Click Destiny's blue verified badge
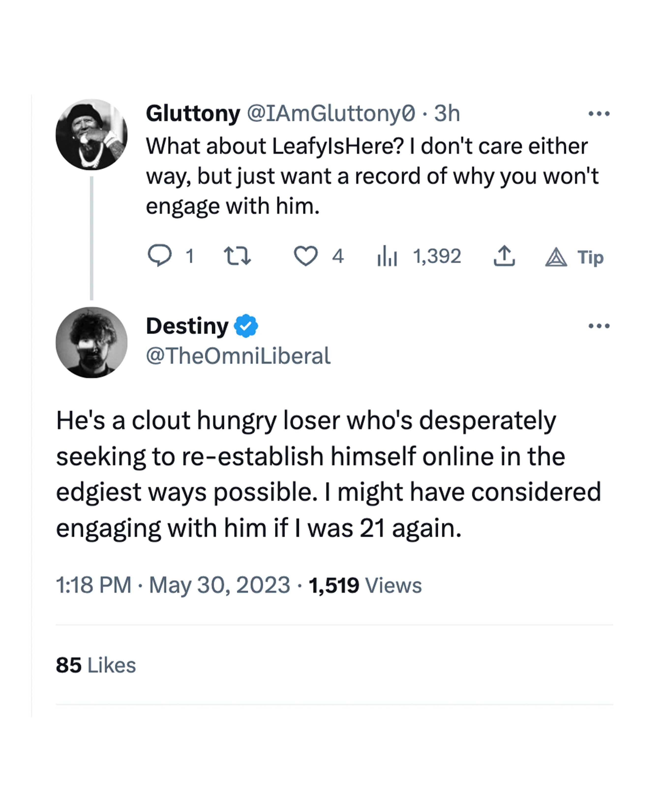The width and height of the screenshot is (664, 812). point(246,326)
